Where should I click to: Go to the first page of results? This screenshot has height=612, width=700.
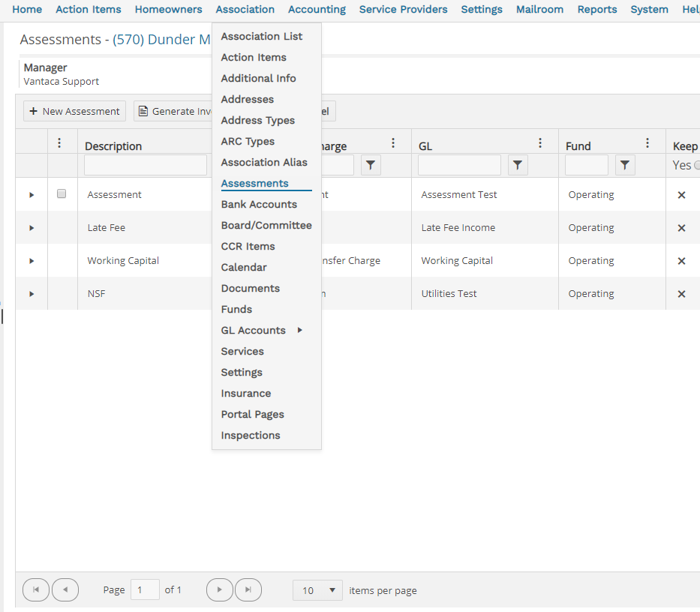[37, 590]
